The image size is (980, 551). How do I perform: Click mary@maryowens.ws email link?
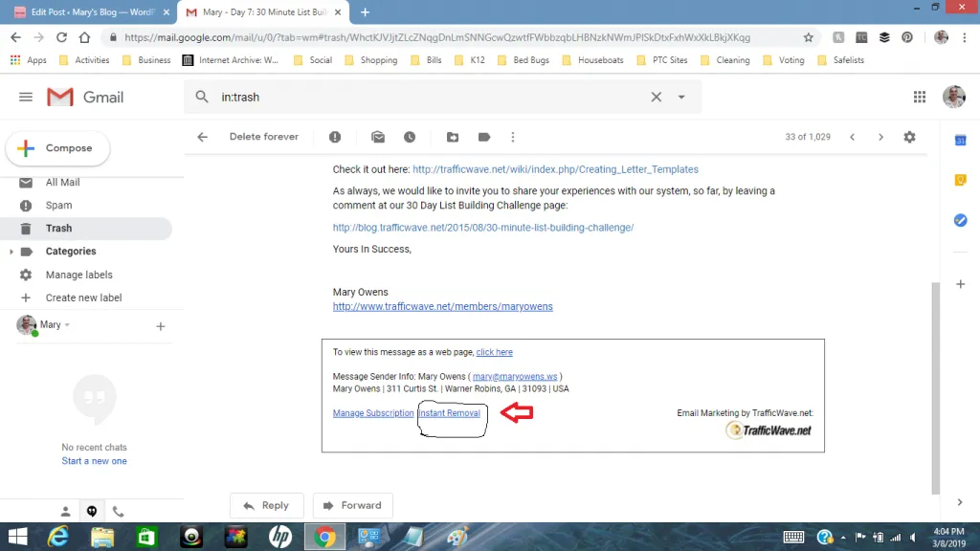(x=515, y=377)
